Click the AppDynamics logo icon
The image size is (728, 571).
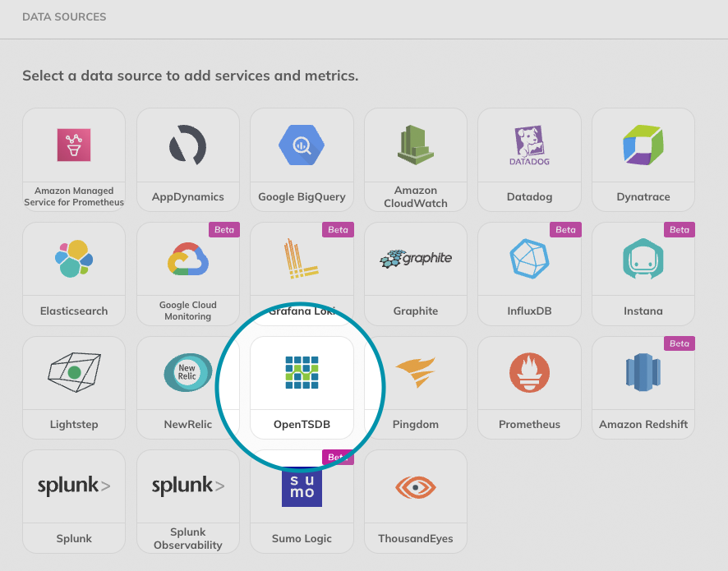click(x=187, y=145)
